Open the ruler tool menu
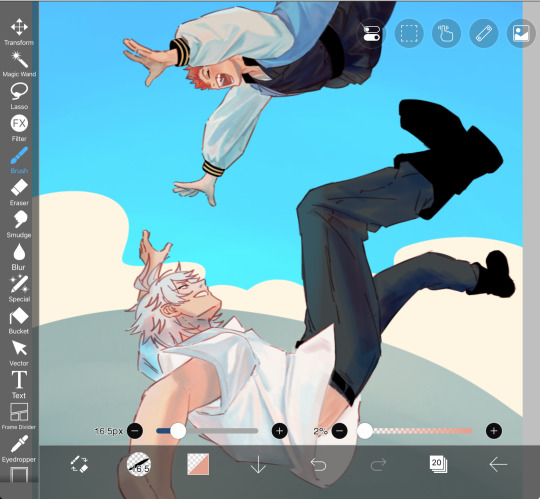The height and width of the screenshot is (499, 540). click(484, 33)
